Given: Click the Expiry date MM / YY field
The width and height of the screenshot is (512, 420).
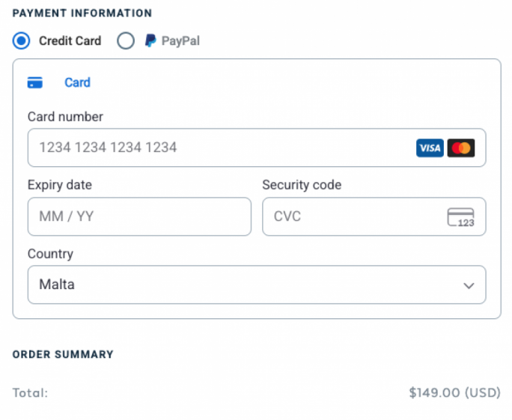Looking at the screenshot, I should coord(139,217).
